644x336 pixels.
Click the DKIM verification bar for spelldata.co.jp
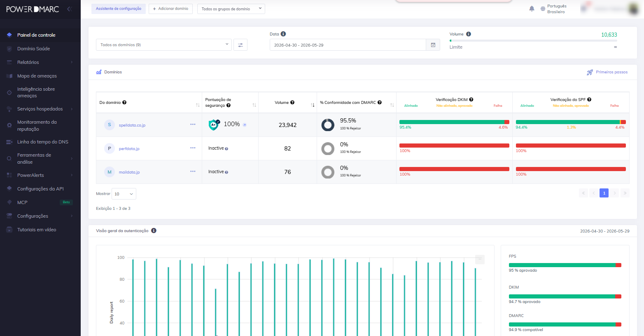click(x=454, y=122)
